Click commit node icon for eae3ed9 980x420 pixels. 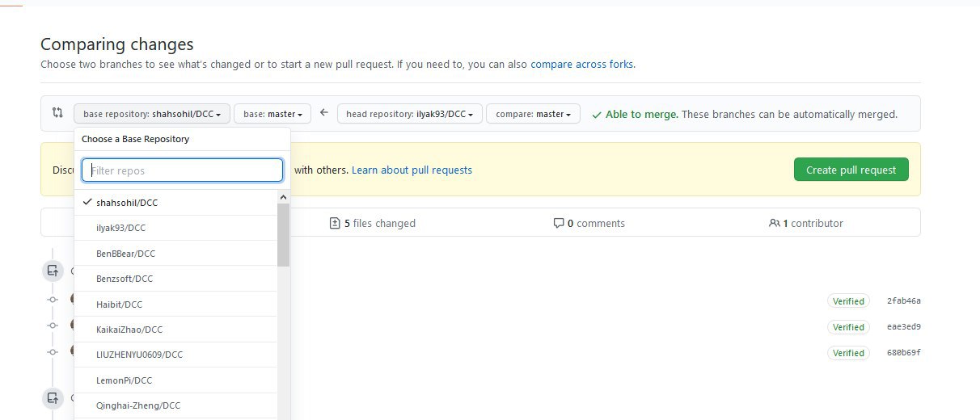click(53, 325)
